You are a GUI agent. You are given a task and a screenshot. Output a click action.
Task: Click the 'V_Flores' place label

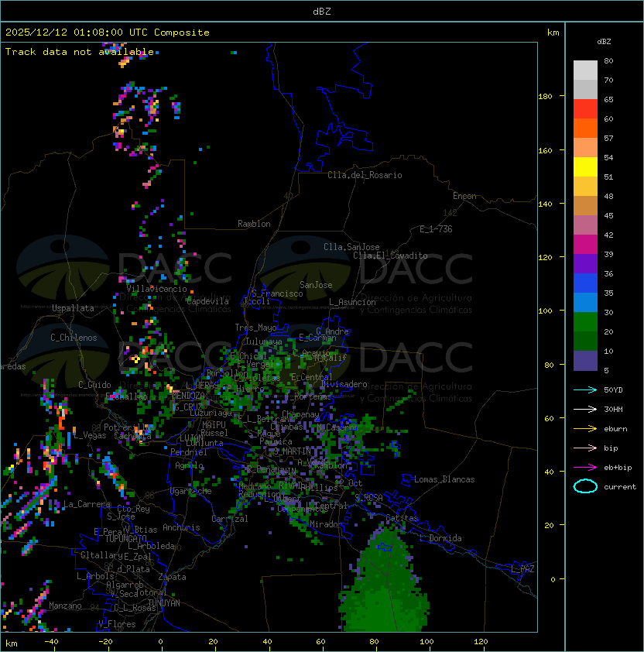click(117, 624)
